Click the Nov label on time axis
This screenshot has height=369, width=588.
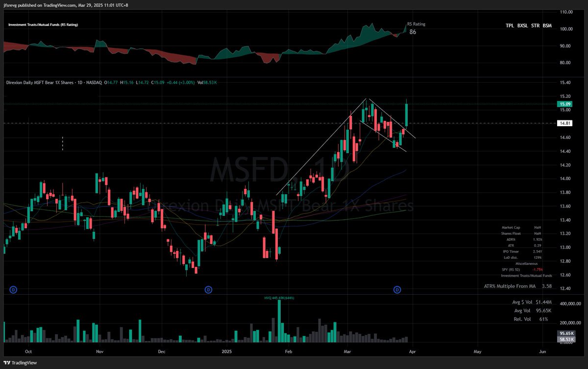(x=99, y=351)
